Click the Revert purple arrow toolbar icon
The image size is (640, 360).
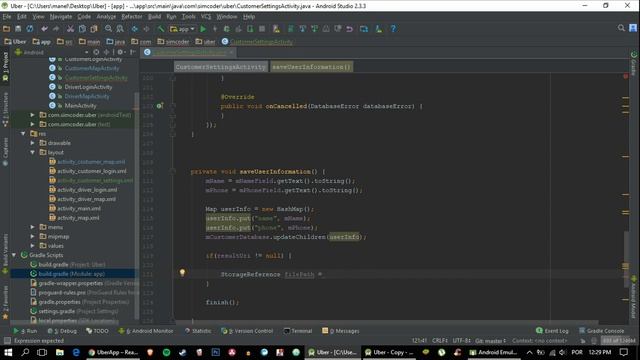point(349,29)
